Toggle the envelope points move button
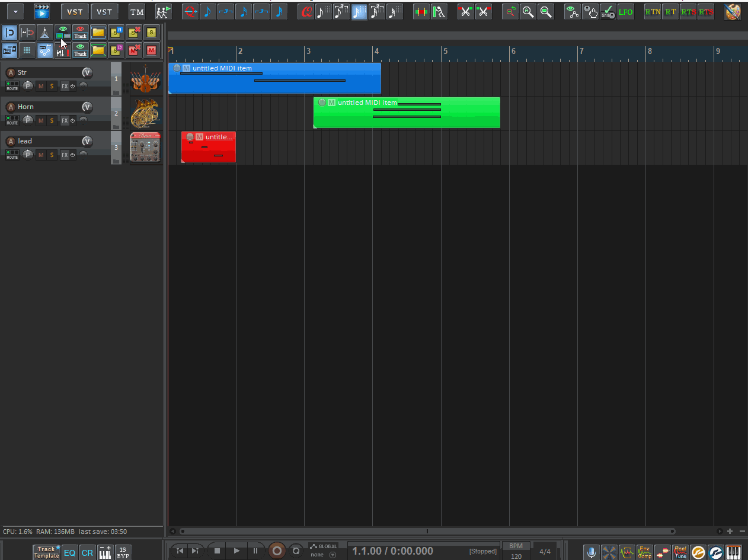Viewport: 748px width, 560px height. pyautogui.click(x=45, y=50)
